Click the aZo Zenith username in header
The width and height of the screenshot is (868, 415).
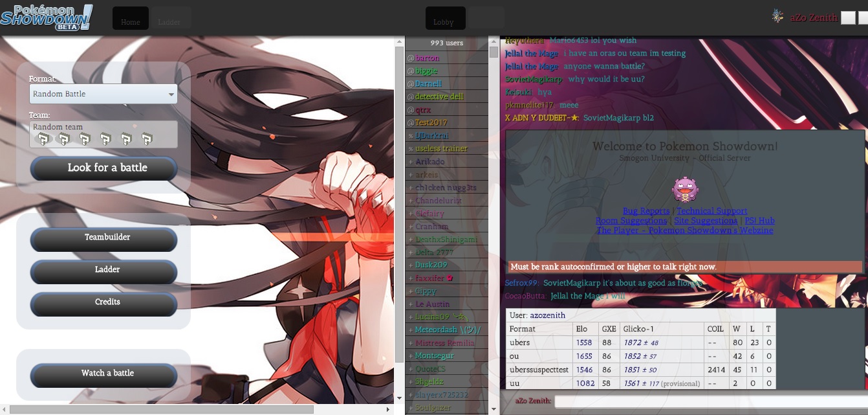814,18
